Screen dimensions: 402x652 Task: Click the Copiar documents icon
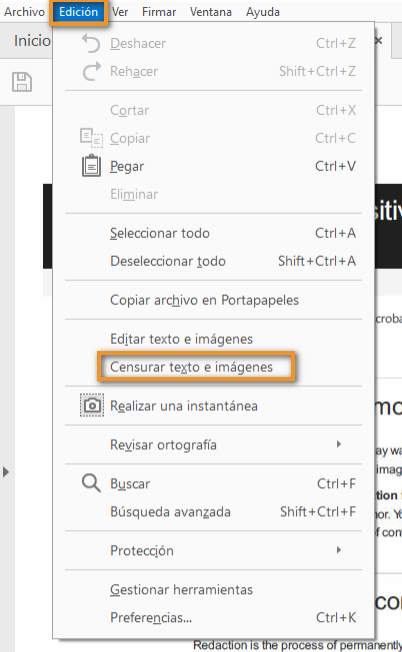[x=91, y=138]
